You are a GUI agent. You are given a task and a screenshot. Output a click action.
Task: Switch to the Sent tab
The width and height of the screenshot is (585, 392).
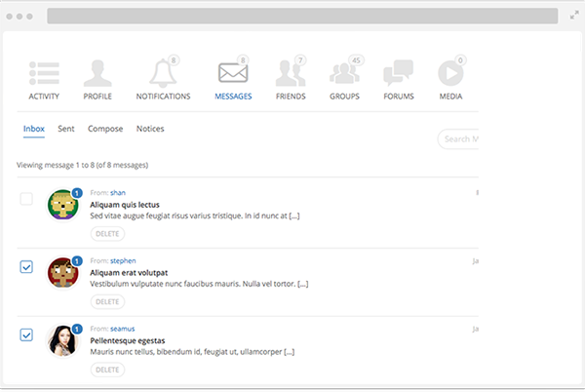pos(66,129)
